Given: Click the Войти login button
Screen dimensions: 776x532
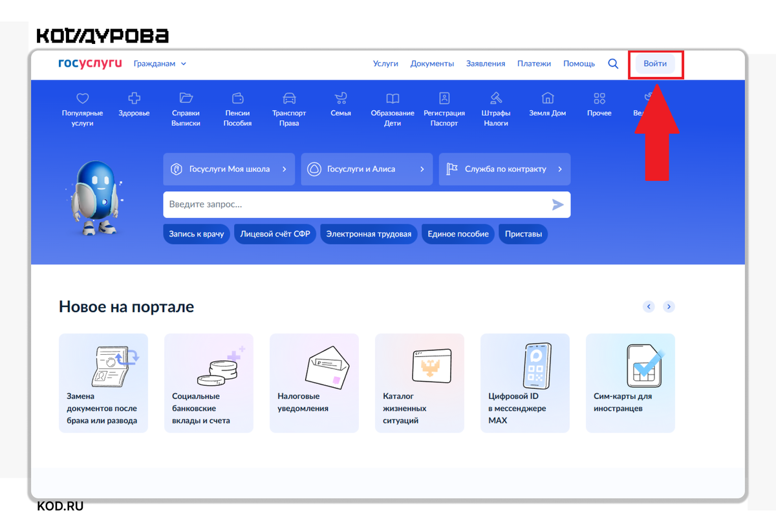Looking at the screenshot, I should (x=655, y=64).
